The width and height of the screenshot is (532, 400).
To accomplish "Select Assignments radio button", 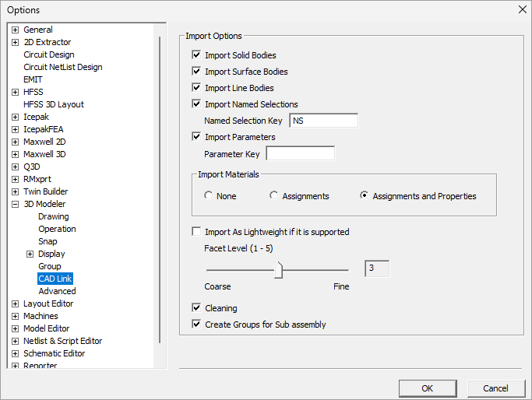I will pos(274,195).
